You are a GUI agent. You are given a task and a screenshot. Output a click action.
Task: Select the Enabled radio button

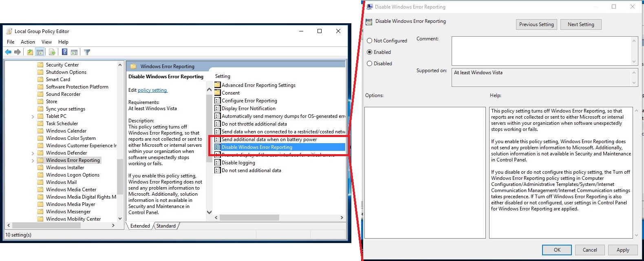coord(370,52)
